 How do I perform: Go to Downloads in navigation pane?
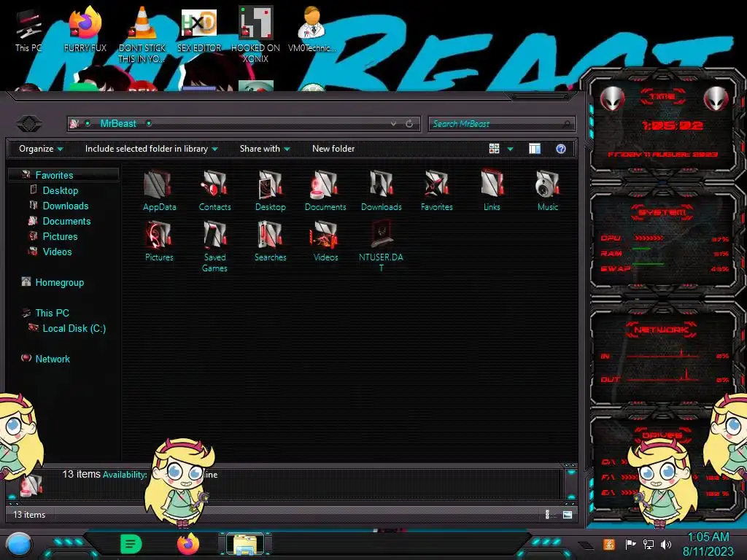[65, 206]
